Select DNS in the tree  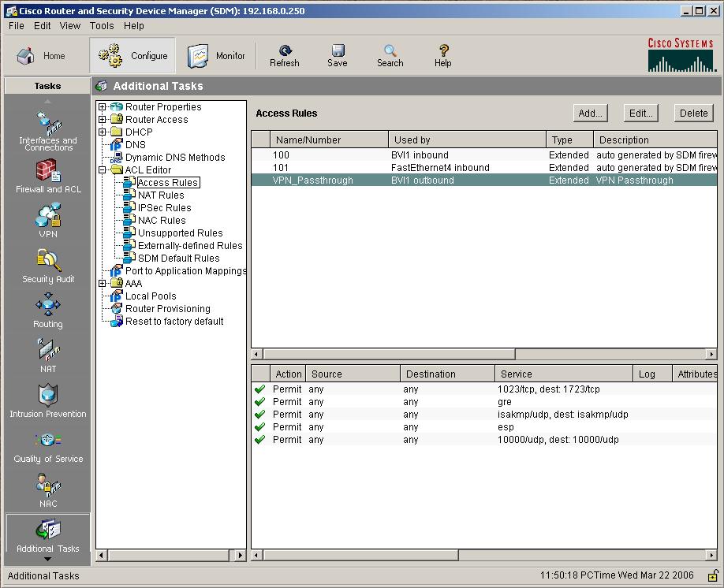136,145
